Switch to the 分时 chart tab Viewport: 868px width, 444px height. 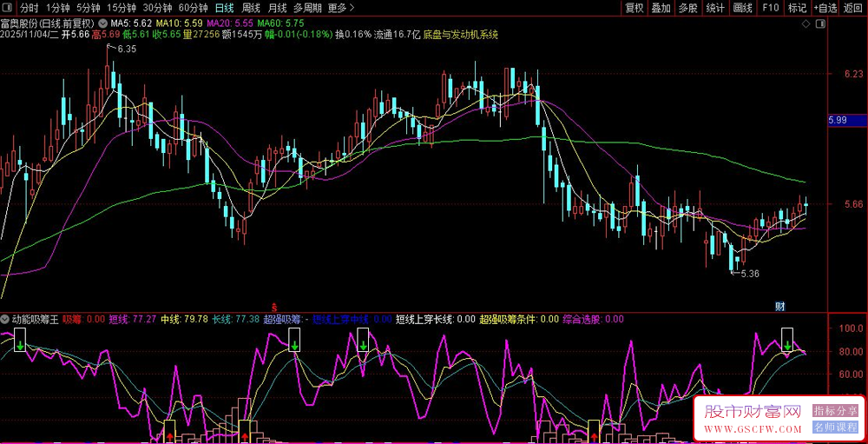click(x=30, y=8)
